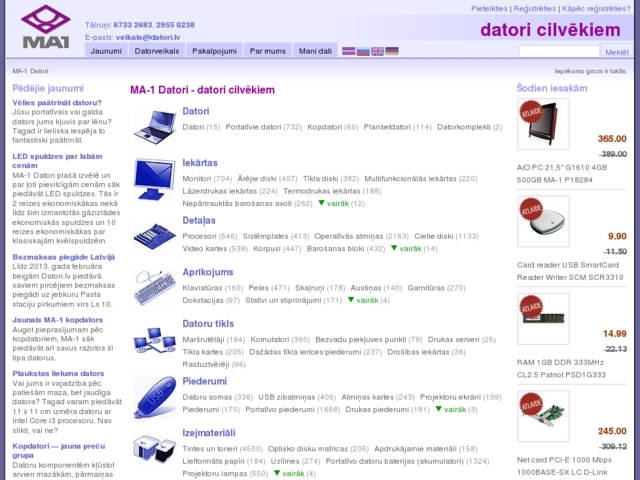Switch language using the Latvian flag
640x480 pixels.
coord(349,50)
